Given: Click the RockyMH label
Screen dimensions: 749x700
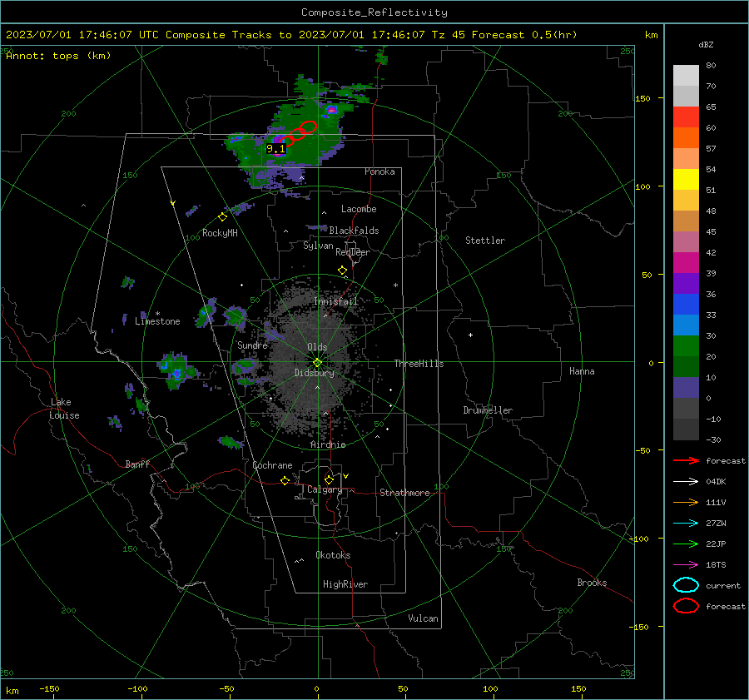Looking at the screenshot, I should tap(220, 233).
